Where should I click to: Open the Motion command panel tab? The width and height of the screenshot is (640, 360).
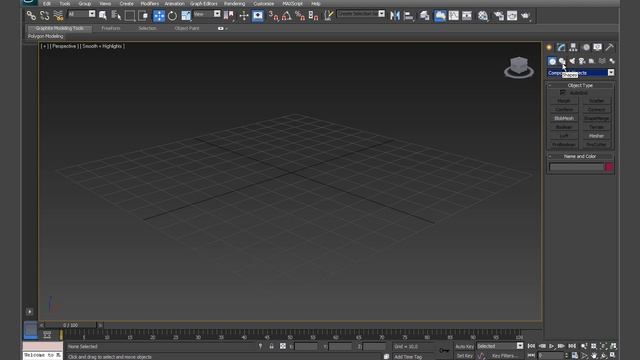[x=586, y=47]
